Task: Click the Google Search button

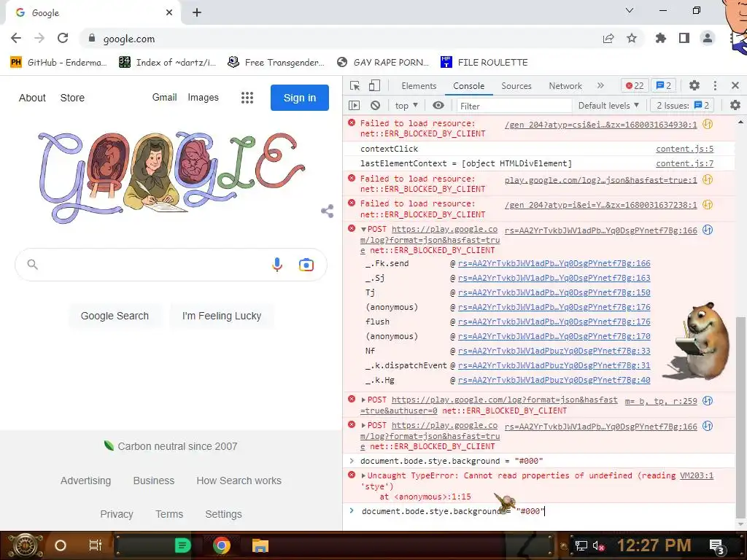Action: click(x=115, y=316)
